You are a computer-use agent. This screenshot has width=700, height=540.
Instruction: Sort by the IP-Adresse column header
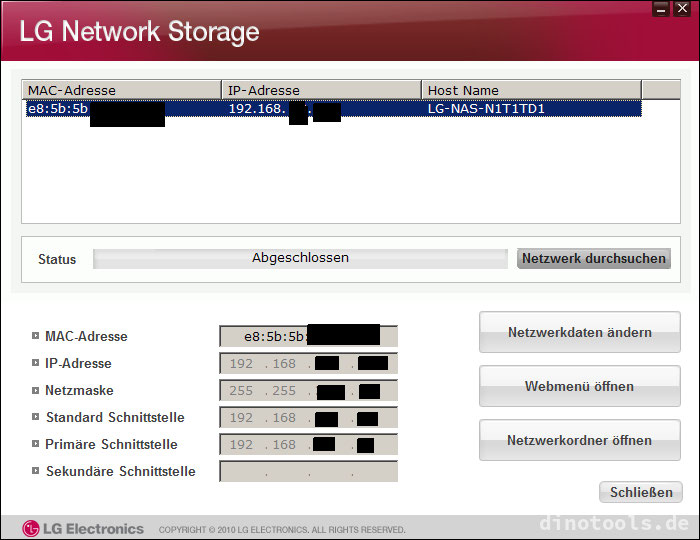[x=321, y=90]
